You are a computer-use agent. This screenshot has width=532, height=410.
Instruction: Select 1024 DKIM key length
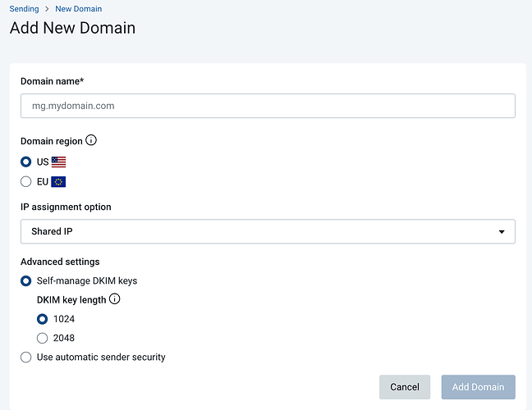coord(43,319)
